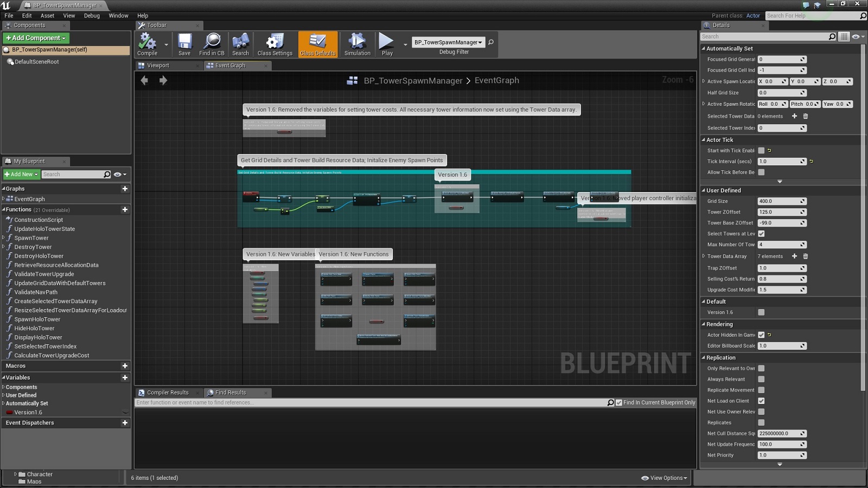Open parent class Actor link
This screenshot has width=868, height=488.
[753, 16]
